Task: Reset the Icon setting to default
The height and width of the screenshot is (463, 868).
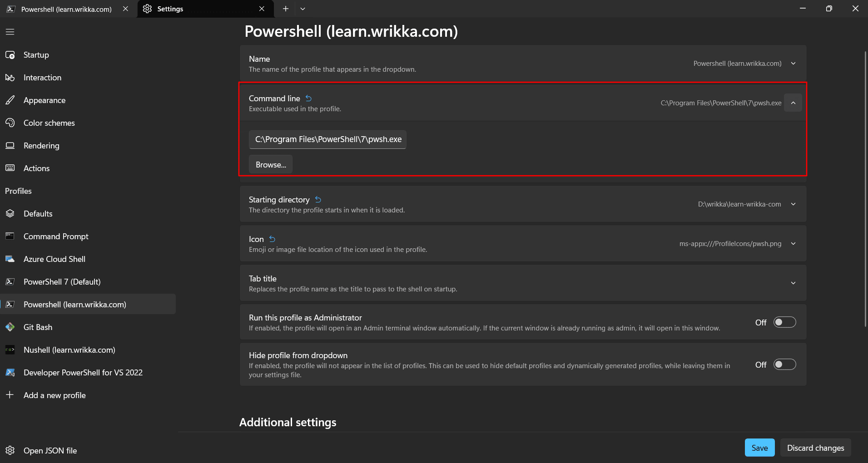Action: pos(272,239)
